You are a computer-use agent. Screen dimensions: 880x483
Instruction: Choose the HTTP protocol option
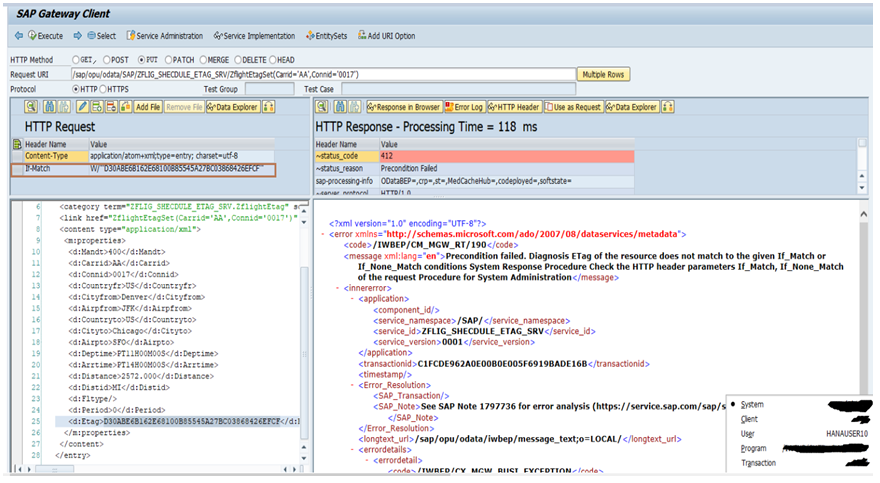pos(76,89)
